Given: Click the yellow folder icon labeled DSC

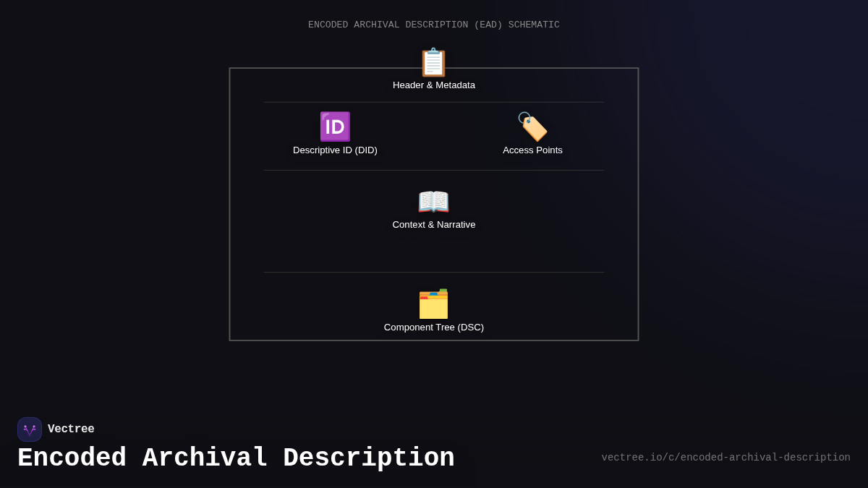Looking at the screenshot, I should [433, 304].
